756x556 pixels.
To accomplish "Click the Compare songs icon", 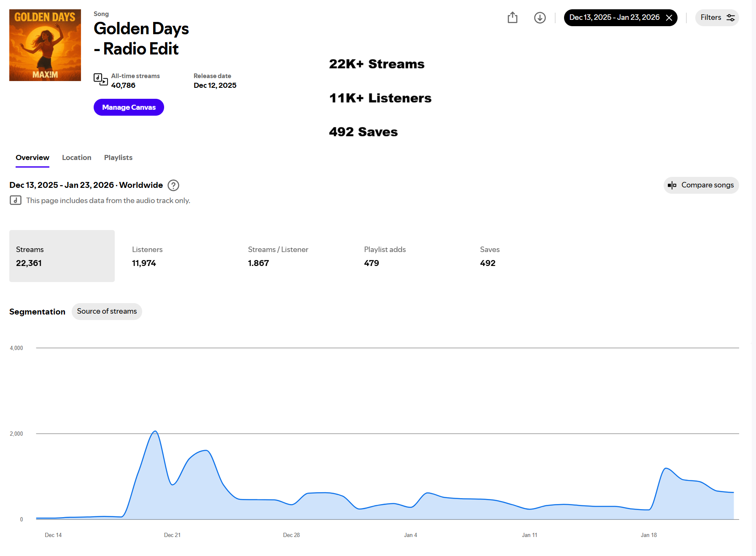I will point(672,185).
